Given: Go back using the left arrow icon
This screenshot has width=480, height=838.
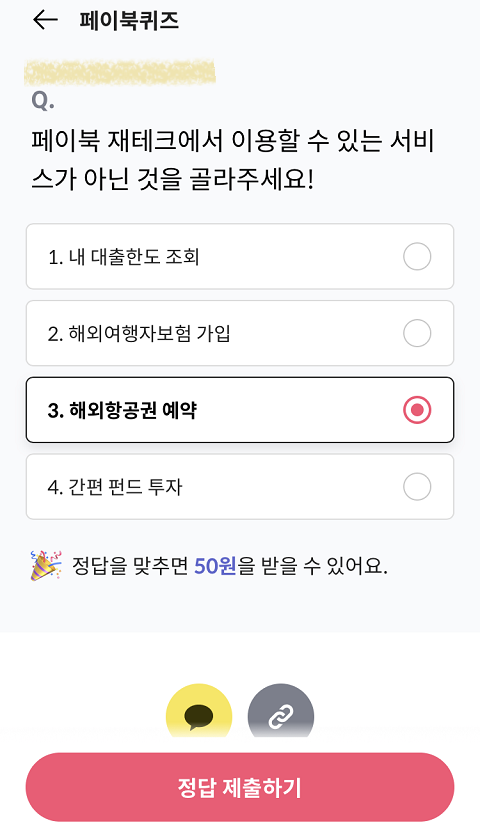Looking at the screenshot, I should coord(45,20).
